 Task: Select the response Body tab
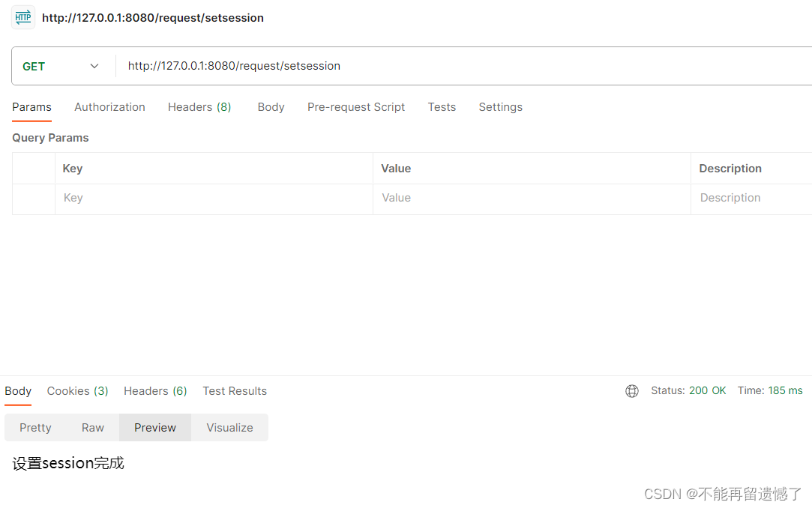[18, 391]
